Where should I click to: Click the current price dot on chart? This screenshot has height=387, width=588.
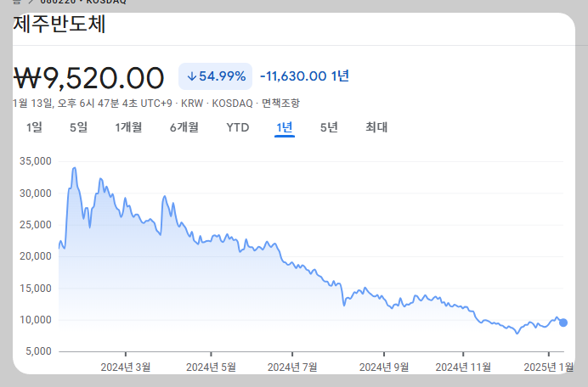[x=563, y=322]
